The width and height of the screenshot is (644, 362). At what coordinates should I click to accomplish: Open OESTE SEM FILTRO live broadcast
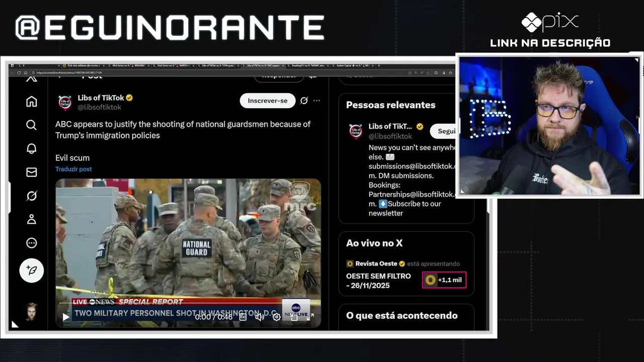coord(378,281)
